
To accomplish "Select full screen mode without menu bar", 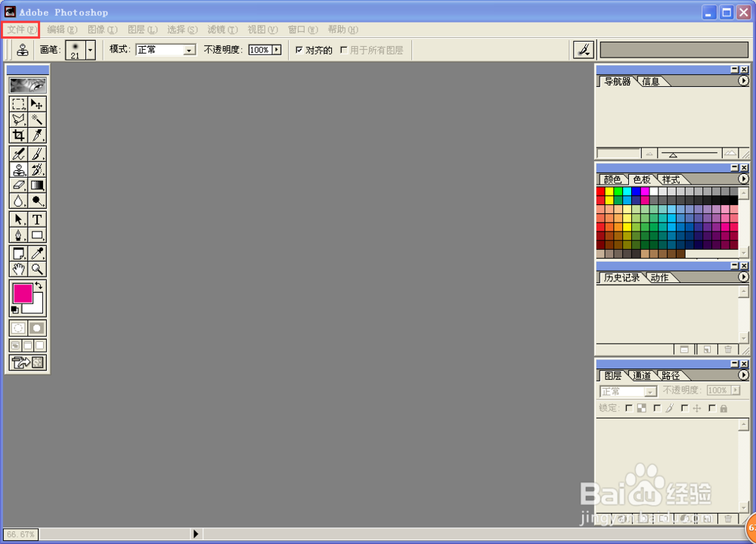I will (40, 346).
